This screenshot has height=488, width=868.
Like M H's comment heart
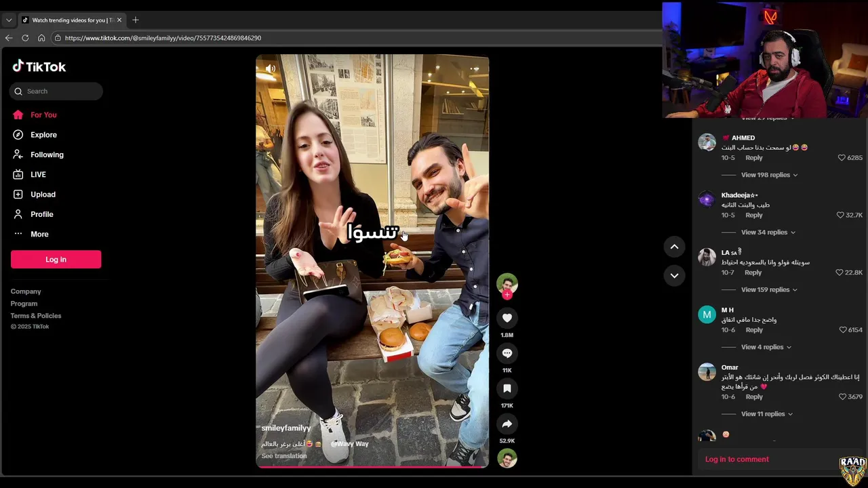point(843,330)
